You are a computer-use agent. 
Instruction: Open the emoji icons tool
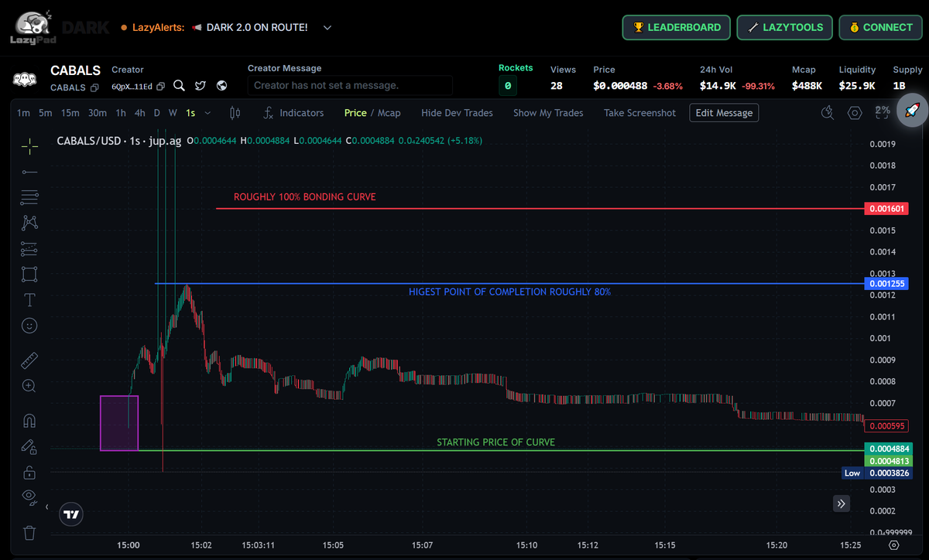pos(29,326)
